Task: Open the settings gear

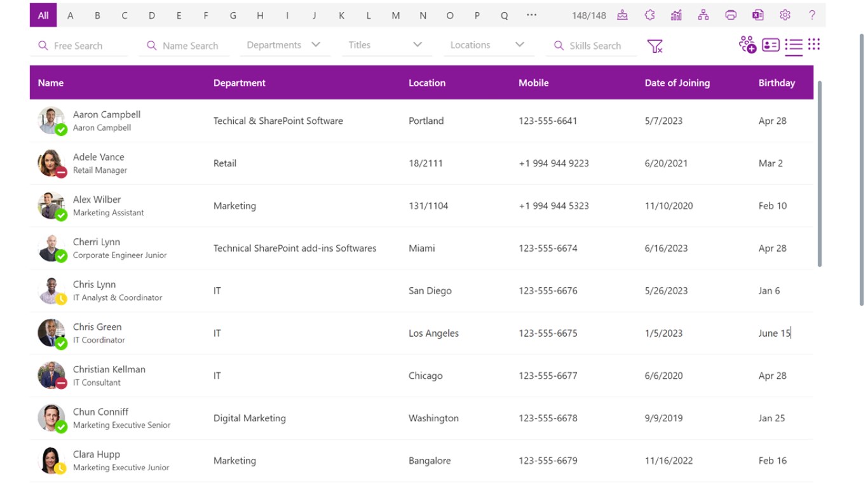Action: coord(785,15)
